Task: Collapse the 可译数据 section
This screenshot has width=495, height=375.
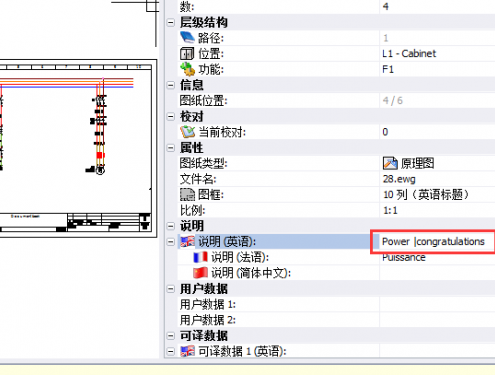Action: pos(171,336)
